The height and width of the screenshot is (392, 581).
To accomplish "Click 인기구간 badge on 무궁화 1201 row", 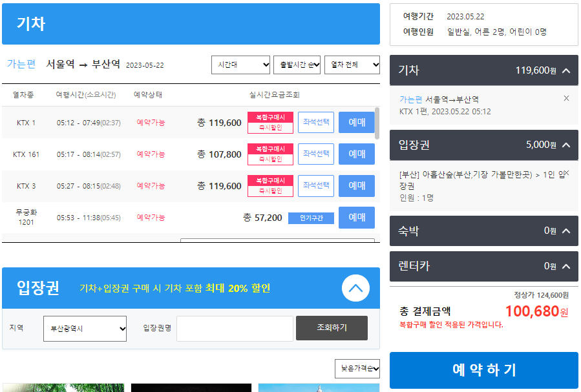I will tap(311, 218).
